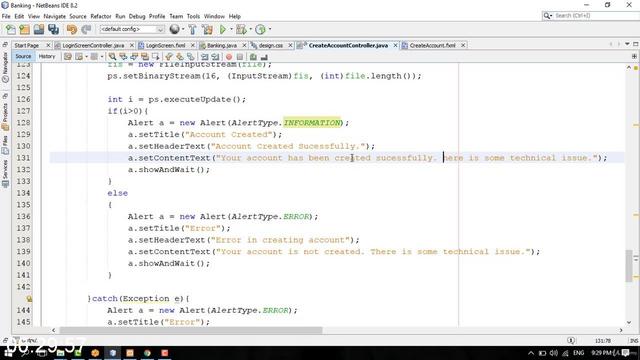Click the Last Edit editor icon

click(x=68, y=57)
